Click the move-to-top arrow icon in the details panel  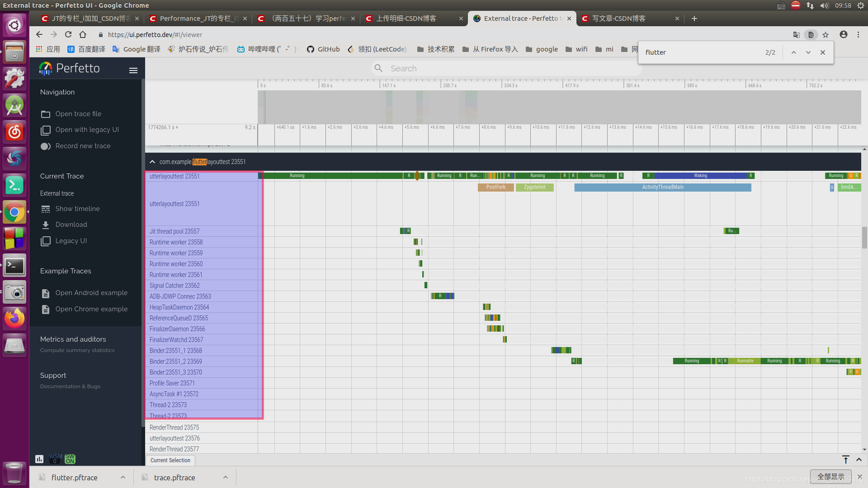coord(845,460)
